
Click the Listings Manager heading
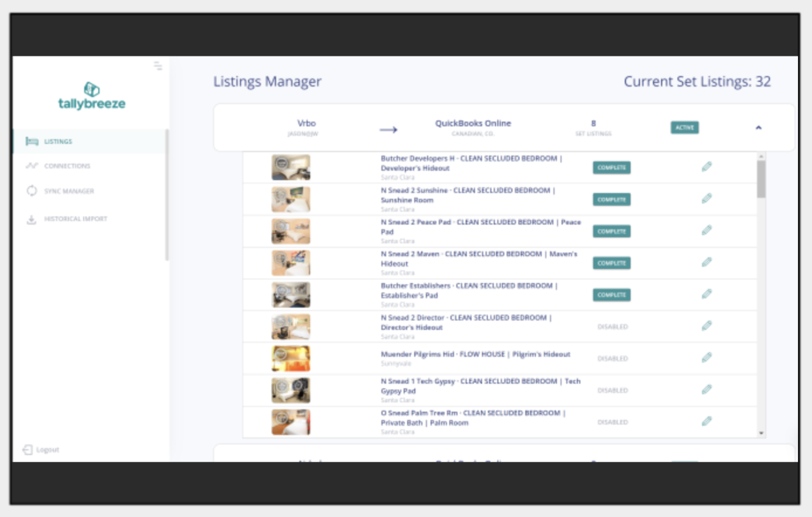[267, 81]
